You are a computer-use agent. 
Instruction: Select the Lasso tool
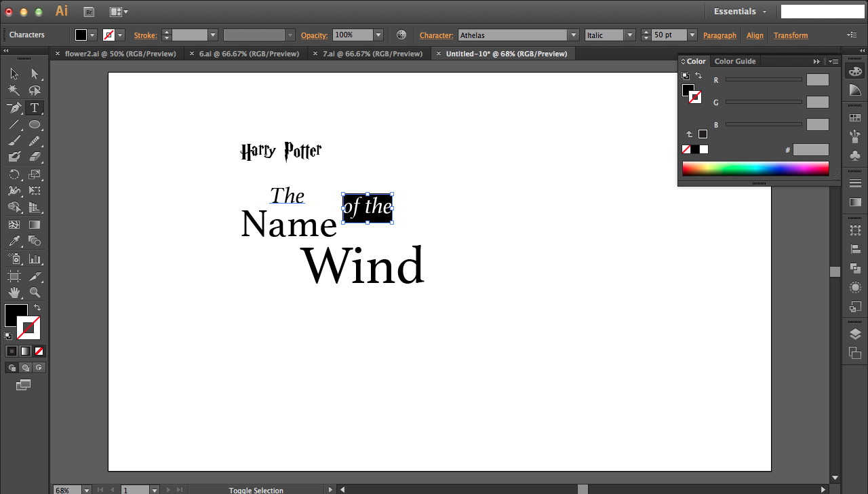35,90
